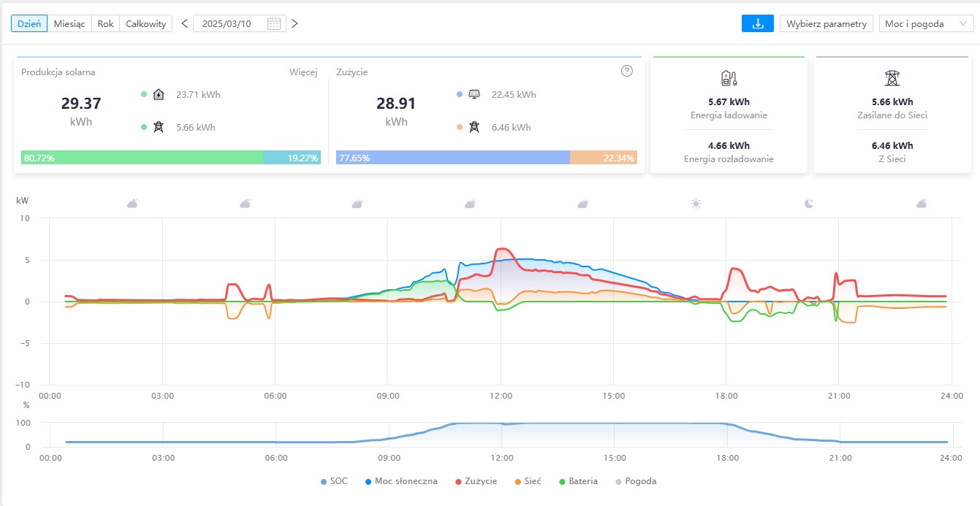
Task: Click the Wybierz parametry button
Action: click(x=826, y=23)
